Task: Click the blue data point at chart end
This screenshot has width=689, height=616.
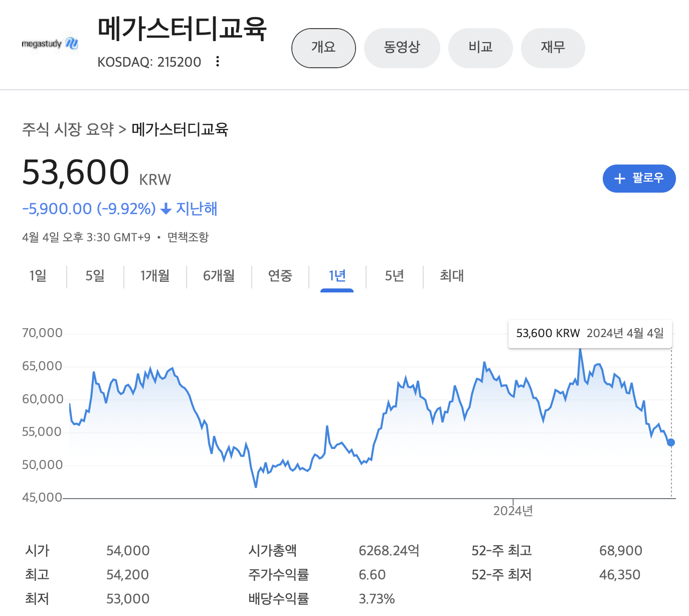Action: (671, 442)
